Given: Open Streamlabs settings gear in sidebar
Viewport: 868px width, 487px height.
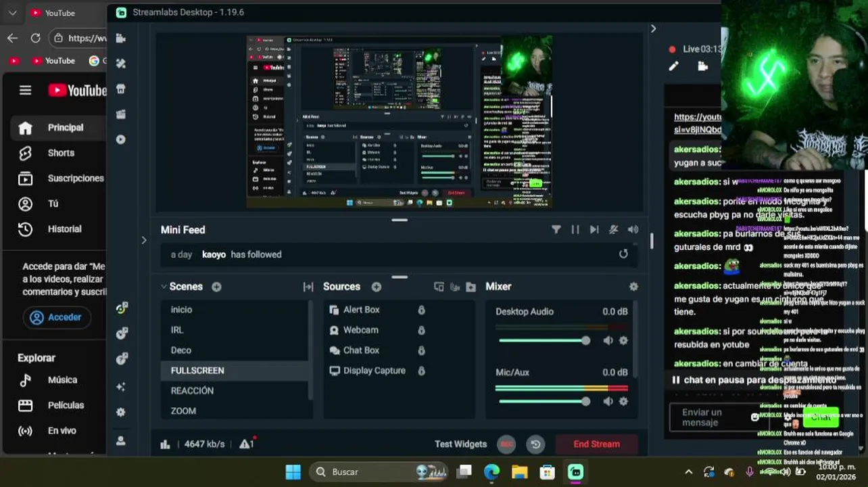Looking at the screenshot, I should point(121,412).
